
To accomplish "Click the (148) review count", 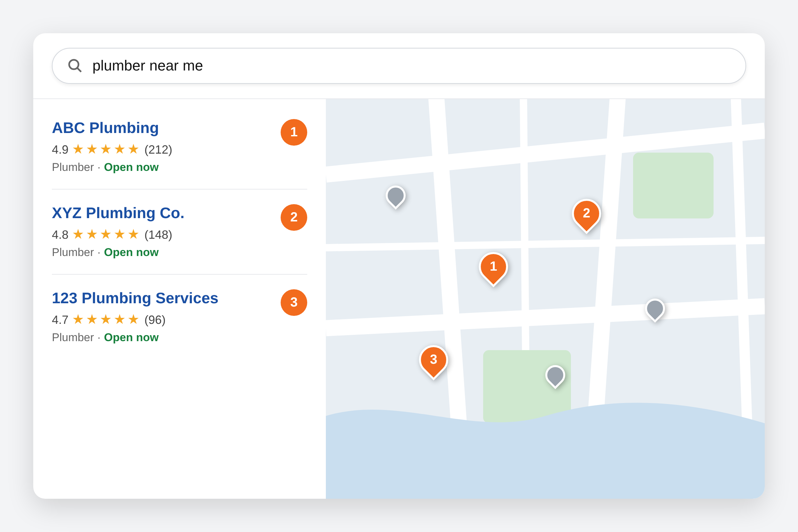I will point(158,235).
